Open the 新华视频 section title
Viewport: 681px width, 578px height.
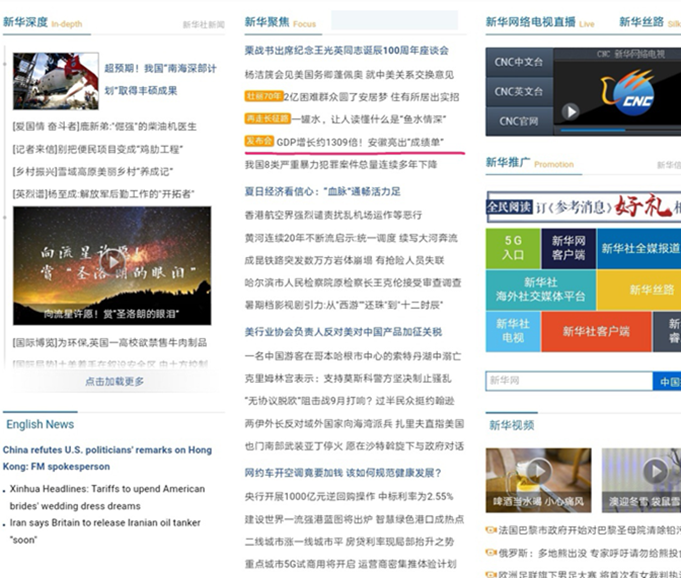pyautogui.click(x=512, y=425)
